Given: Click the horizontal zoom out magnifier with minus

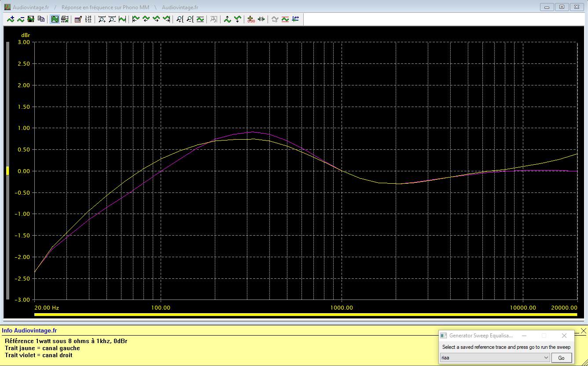Looking at the screenshot, I should 112,19.
